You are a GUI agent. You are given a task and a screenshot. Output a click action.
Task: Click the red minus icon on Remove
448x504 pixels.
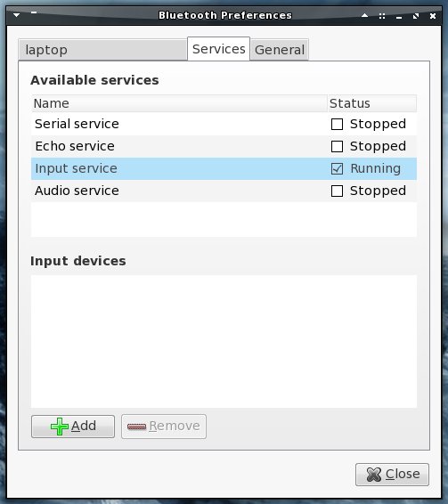coord(136,427)
